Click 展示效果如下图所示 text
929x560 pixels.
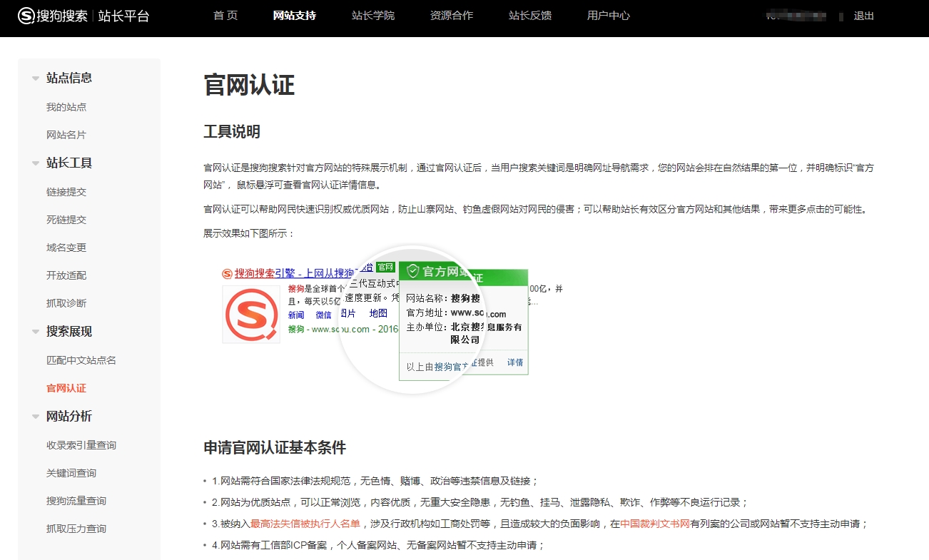click(249, 233)
